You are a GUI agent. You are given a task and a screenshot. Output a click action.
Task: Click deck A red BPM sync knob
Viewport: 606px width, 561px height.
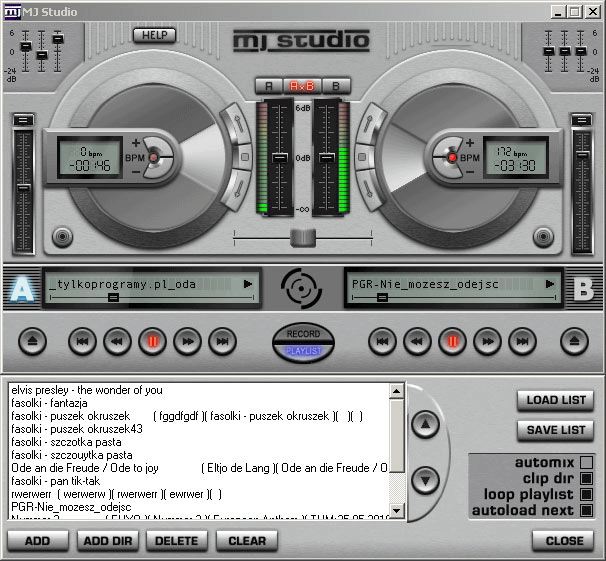point(154,157)
